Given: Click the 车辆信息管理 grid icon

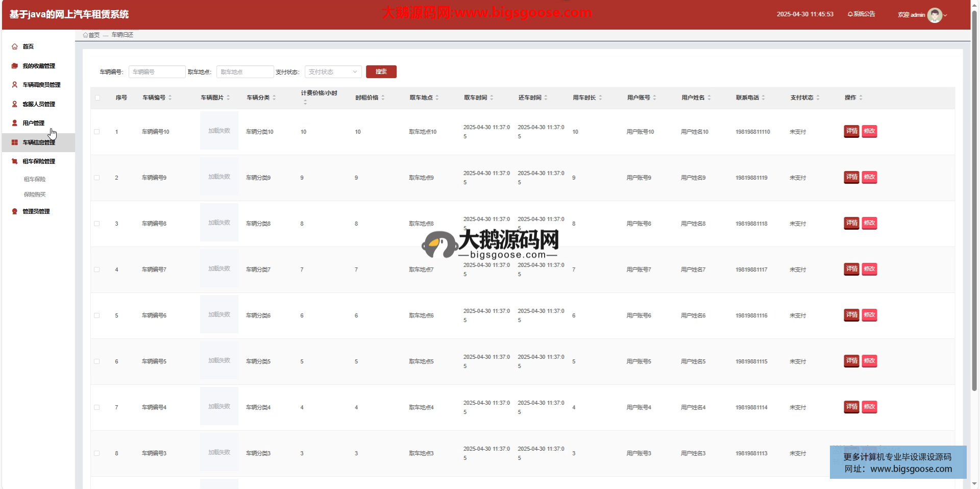Looking at the screenshot, I should pos(15,142).
